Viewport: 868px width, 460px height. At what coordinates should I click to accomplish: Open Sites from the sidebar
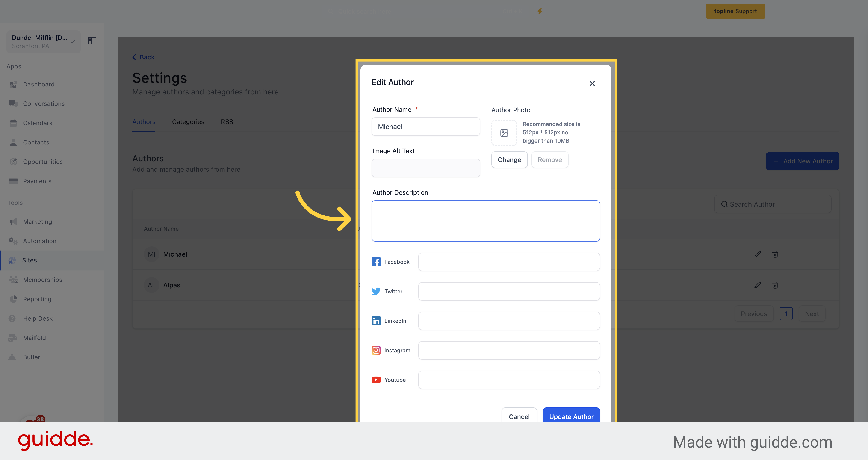[52, 260]
